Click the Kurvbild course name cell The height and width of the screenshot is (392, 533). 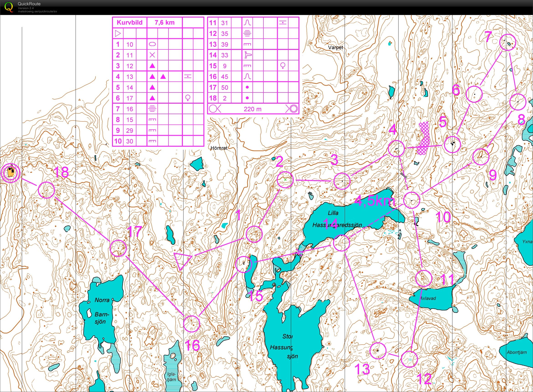point(130,23)
